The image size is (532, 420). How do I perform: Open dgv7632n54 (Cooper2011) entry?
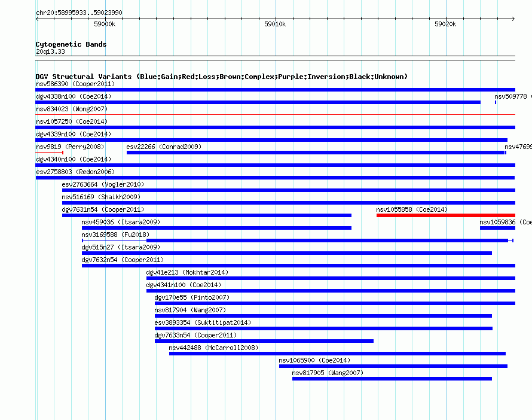pyautogui.click(x=298, y=266)
